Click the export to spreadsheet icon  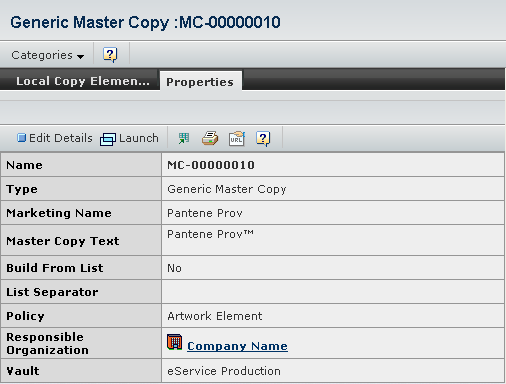(x=184, y=138)
